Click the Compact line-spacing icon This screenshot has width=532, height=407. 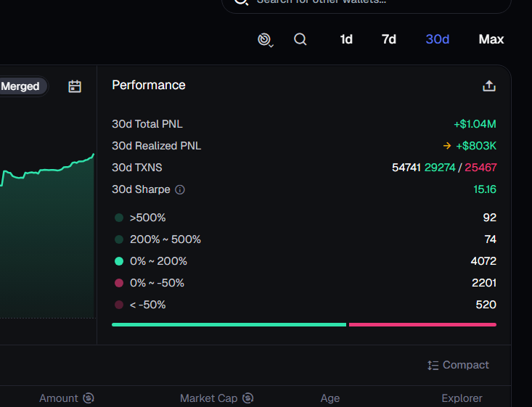[x=433, y=365]
